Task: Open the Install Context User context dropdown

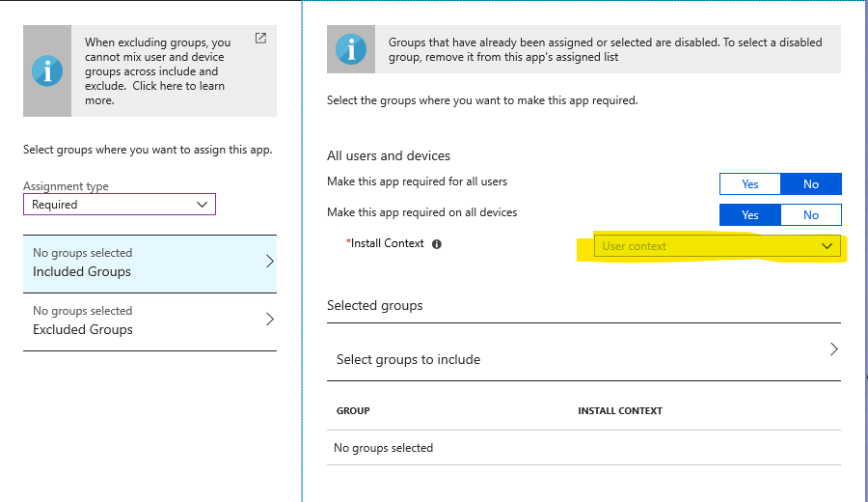Action: click(x=718, y=246)
